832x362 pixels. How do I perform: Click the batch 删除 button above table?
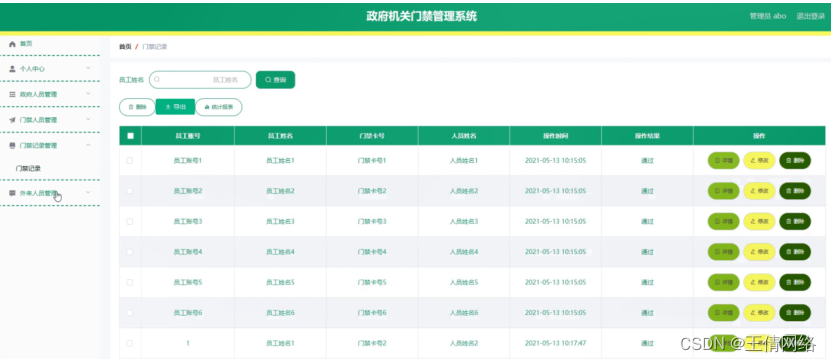pyautogui.click(x=137, y=107)
